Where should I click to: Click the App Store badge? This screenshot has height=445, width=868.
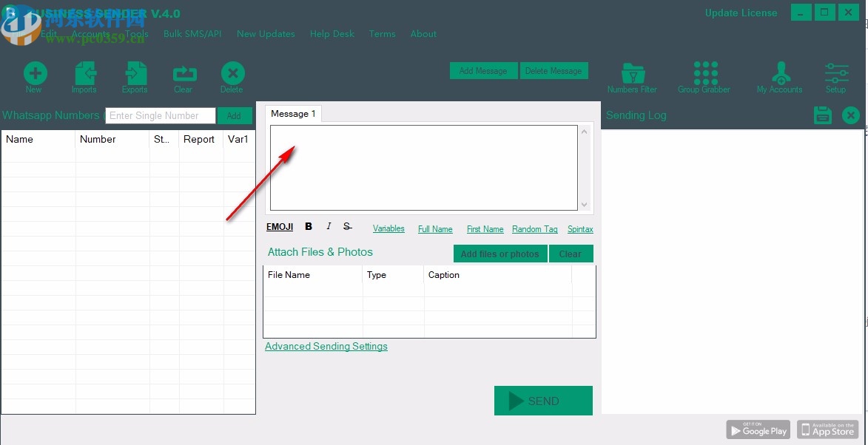(x=827, y=429)
